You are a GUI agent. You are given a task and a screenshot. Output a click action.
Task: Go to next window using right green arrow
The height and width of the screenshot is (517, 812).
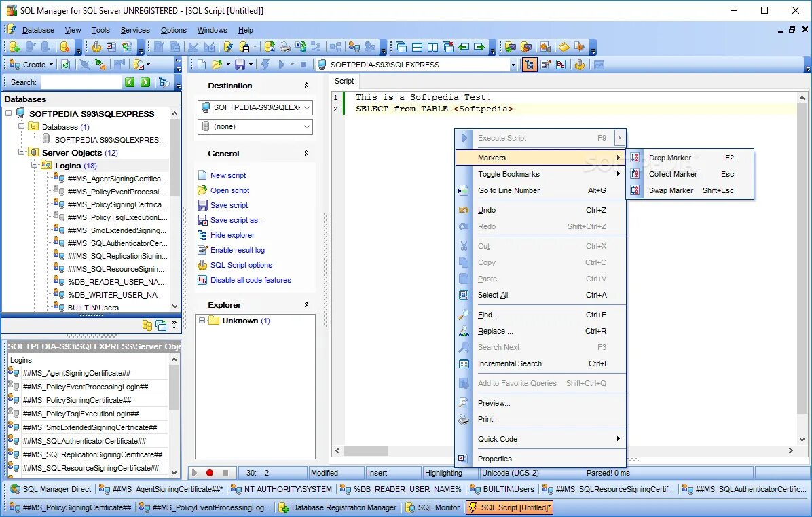click(x=479, y=47)
